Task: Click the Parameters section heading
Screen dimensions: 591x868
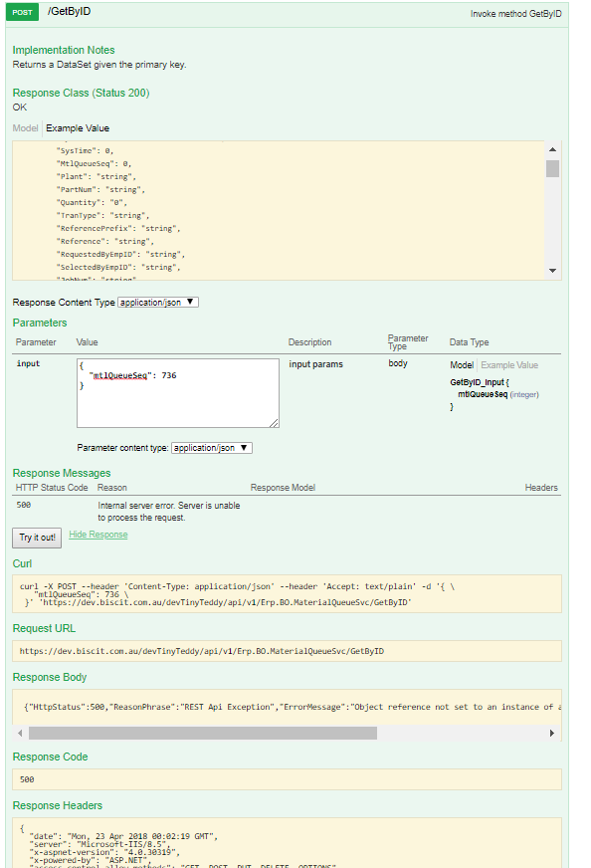Action: [39, 323]
